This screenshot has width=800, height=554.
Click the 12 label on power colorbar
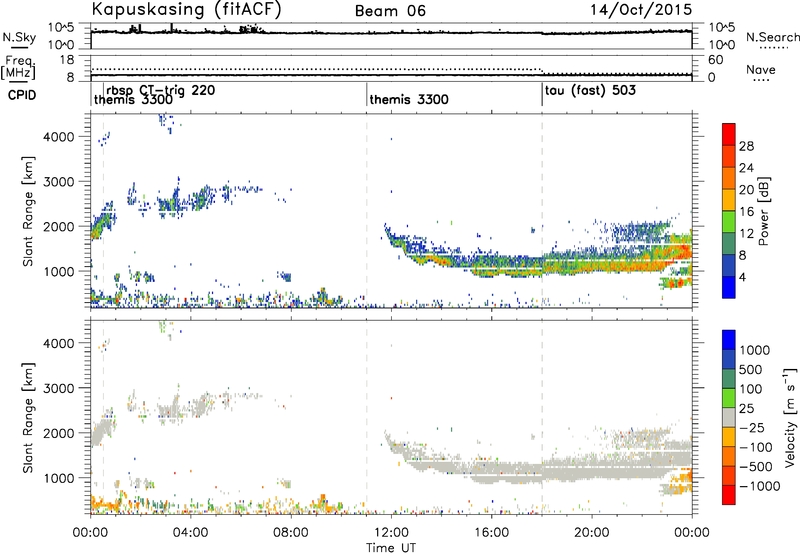click(746, 234)
